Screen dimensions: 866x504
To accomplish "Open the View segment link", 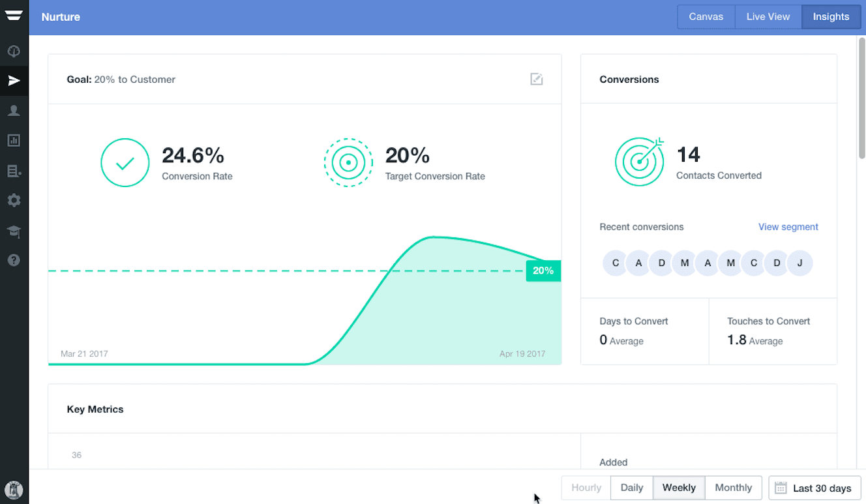I will coord(788,227).
